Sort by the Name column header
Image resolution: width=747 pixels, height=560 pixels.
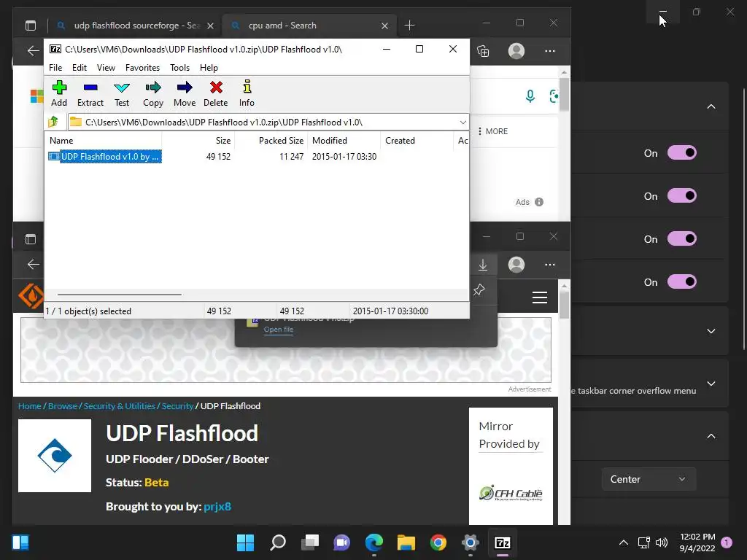point(104,141)
